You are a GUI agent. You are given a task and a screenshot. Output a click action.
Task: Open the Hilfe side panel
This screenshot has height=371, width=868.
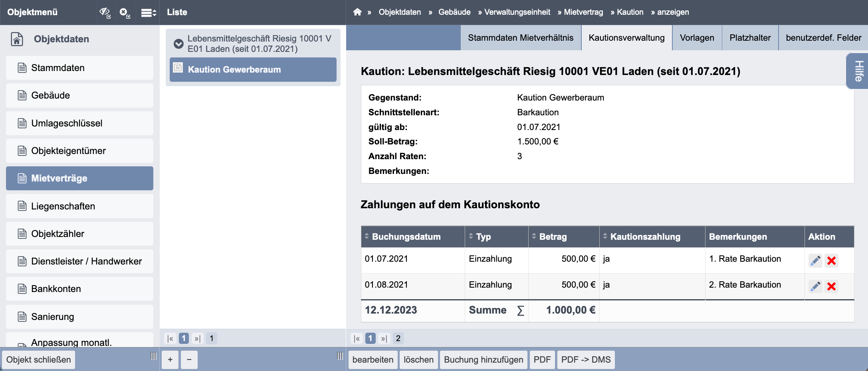[858, 71]
